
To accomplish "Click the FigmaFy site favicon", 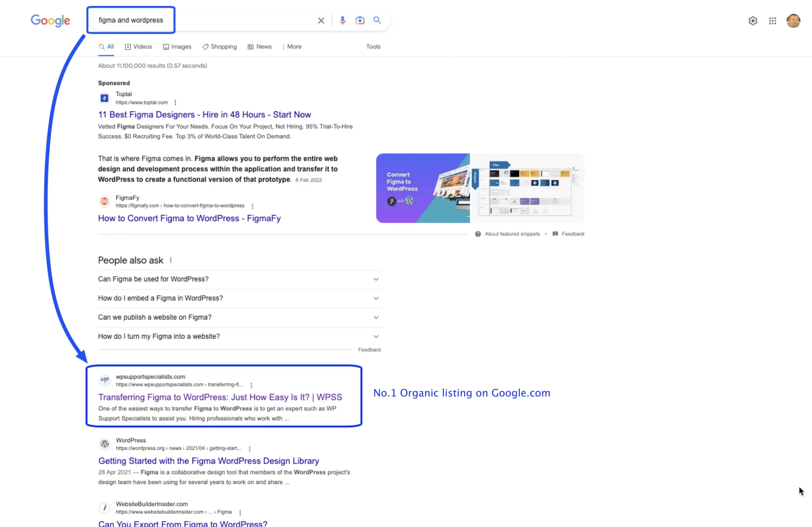I will (104, 202).
